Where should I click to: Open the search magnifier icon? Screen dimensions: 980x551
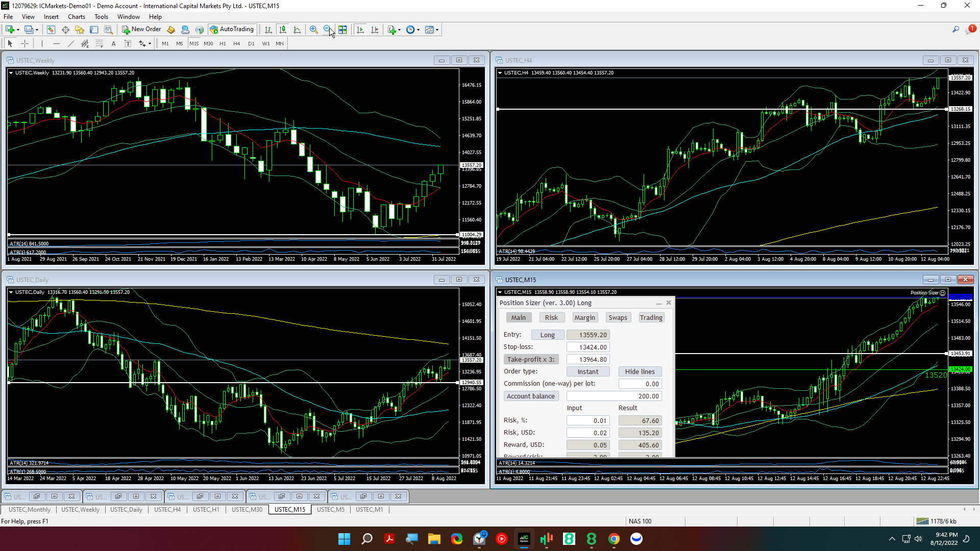tap(955, 30)
